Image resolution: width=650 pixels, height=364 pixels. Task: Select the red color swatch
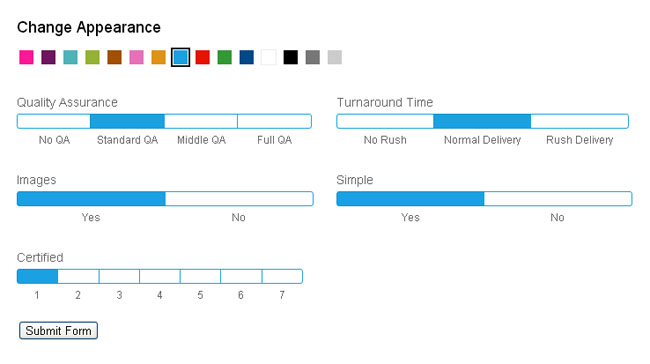(202, 57)
